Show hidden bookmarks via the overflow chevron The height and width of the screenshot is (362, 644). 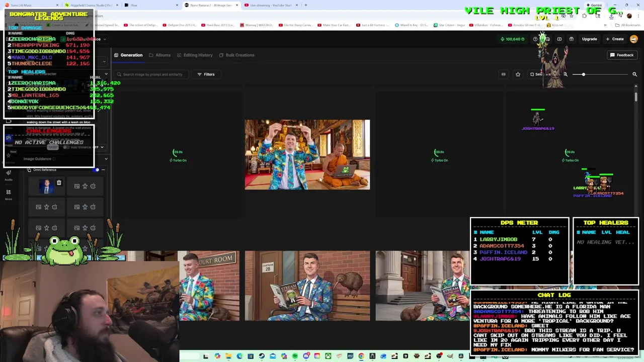[x=605, y=25]
